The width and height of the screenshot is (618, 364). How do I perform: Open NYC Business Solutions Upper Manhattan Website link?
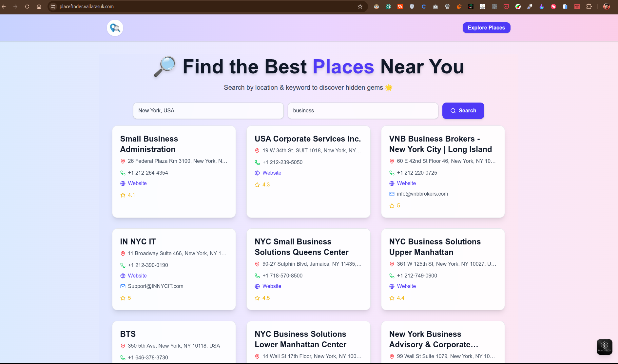pos(406,286)
